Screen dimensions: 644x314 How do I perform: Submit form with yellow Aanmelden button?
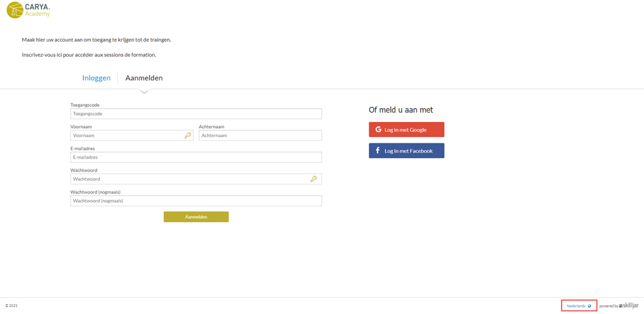point(196,217)
